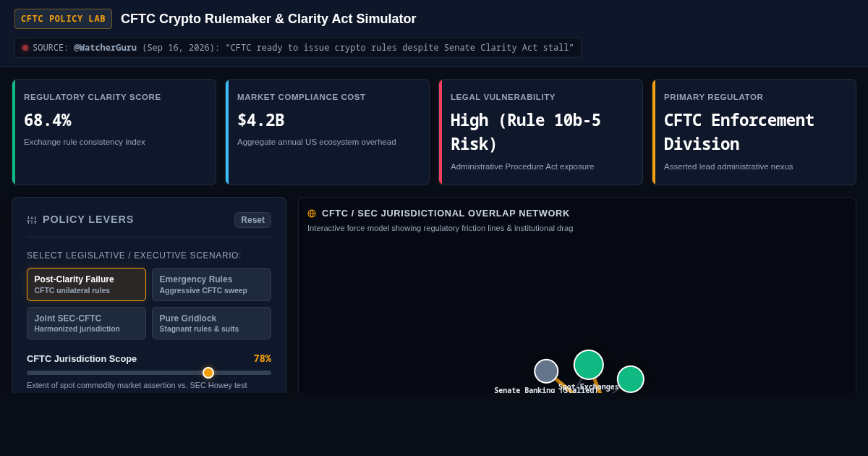The height and width of the screenshot is (456, 868).
Task: Click the Exchange rule consistency index caption
Action: 85,142
